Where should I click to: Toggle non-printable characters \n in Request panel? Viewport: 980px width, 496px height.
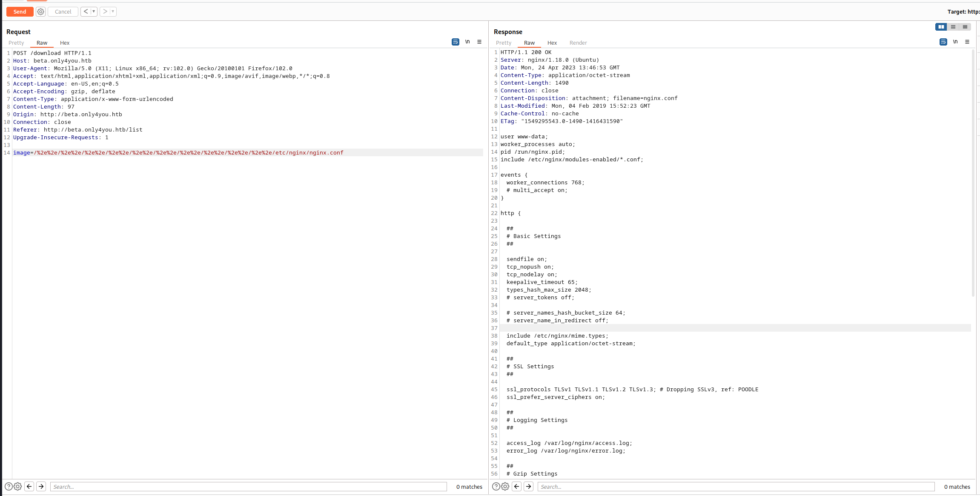(467, 42)
